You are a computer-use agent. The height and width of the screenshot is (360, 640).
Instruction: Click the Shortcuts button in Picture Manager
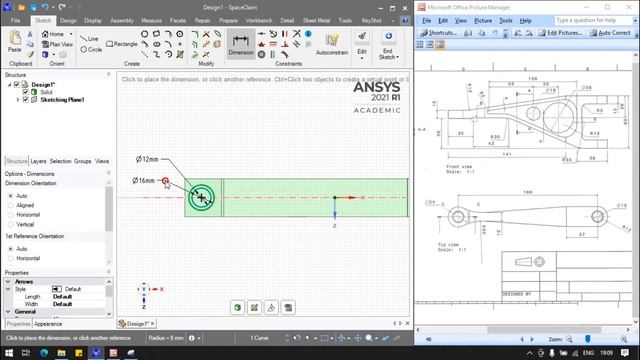438,33
